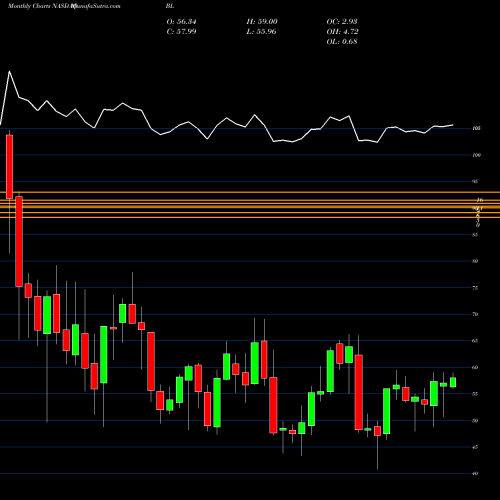500x500 pixels.
Task: Click the OL: 0.68 reading
Action: point(342,42)
